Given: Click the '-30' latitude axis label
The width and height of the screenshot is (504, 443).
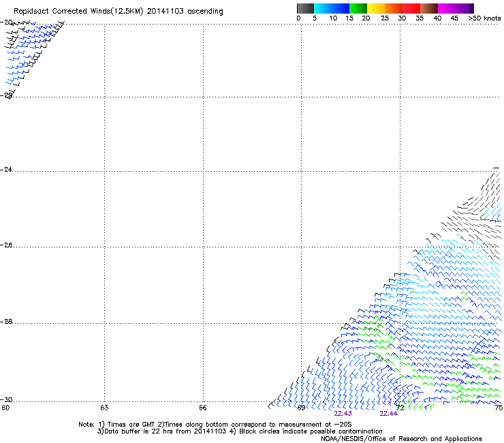Looking at the screenshot, I should (7, 399).
